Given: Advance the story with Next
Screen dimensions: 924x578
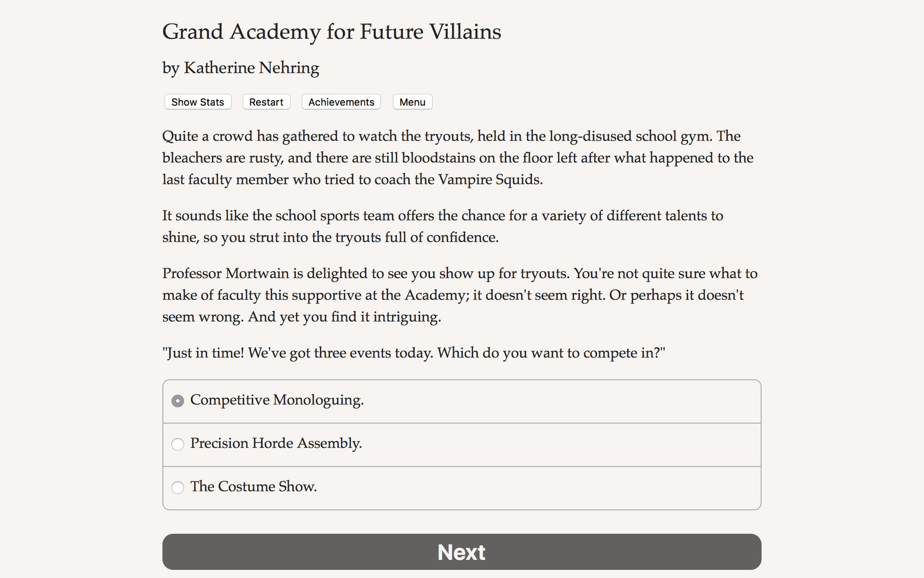Looking at the screenshot, I should click(461, 552).
